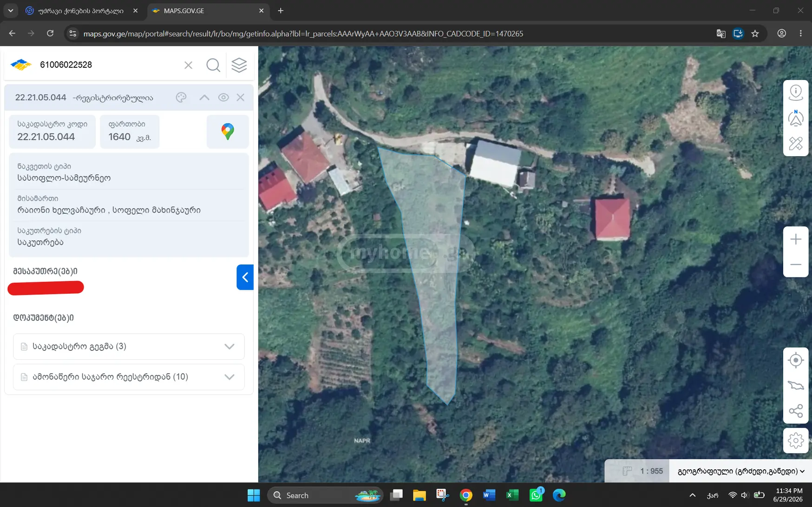The width and height of the screenshot is (812, 507).
Task: Go back in browser history
Action: pos(12,33)
